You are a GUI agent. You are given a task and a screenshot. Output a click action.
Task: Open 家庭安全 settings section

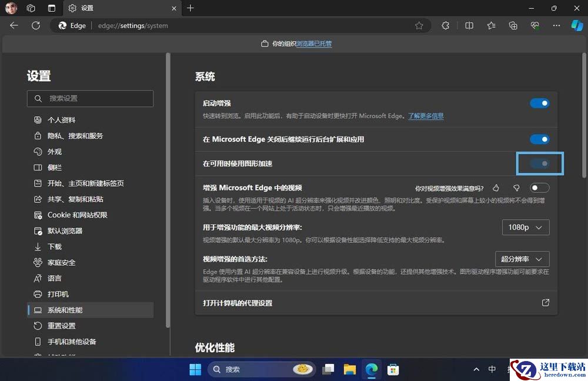(90, 262)
